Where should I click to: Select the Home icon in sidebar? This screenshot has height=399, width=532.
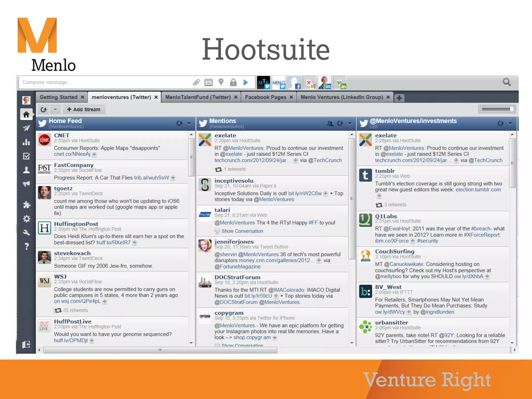tap(26, 114)
